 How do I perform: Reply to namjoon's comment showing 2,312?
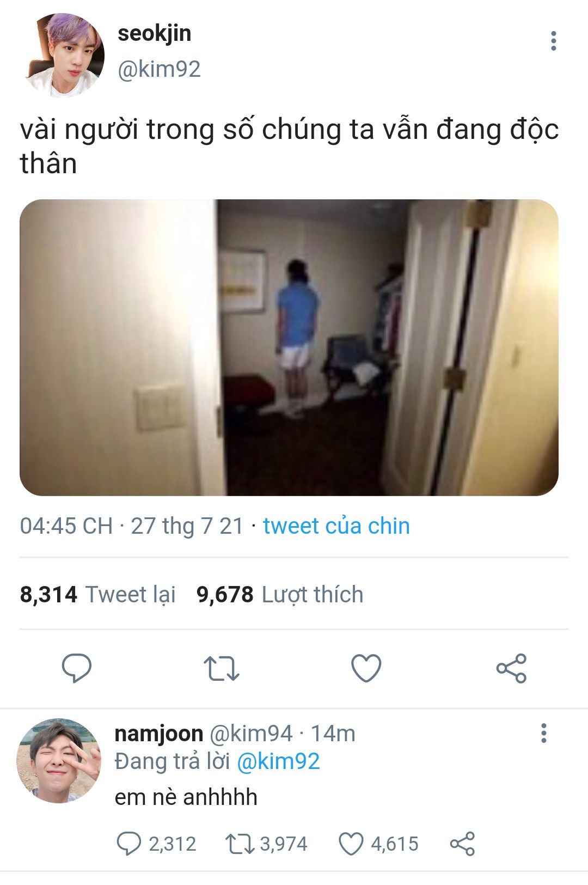(156, 844)
